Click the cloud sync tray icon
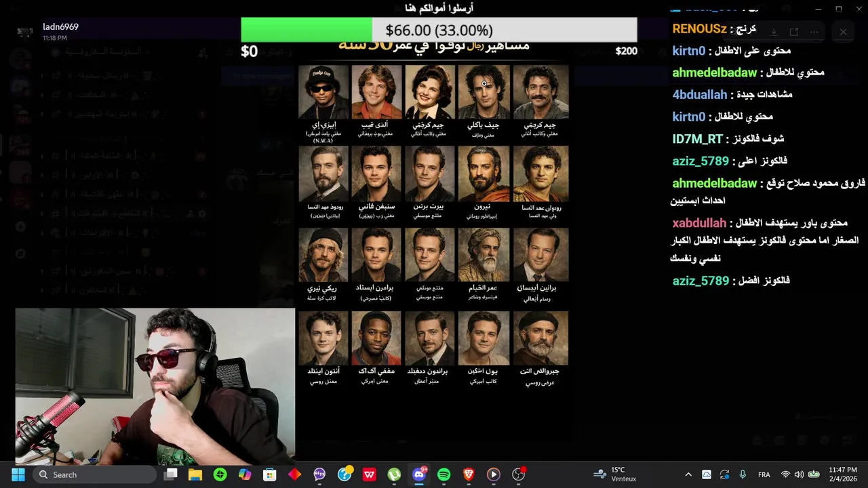868x488 pixels. (707, 474)
